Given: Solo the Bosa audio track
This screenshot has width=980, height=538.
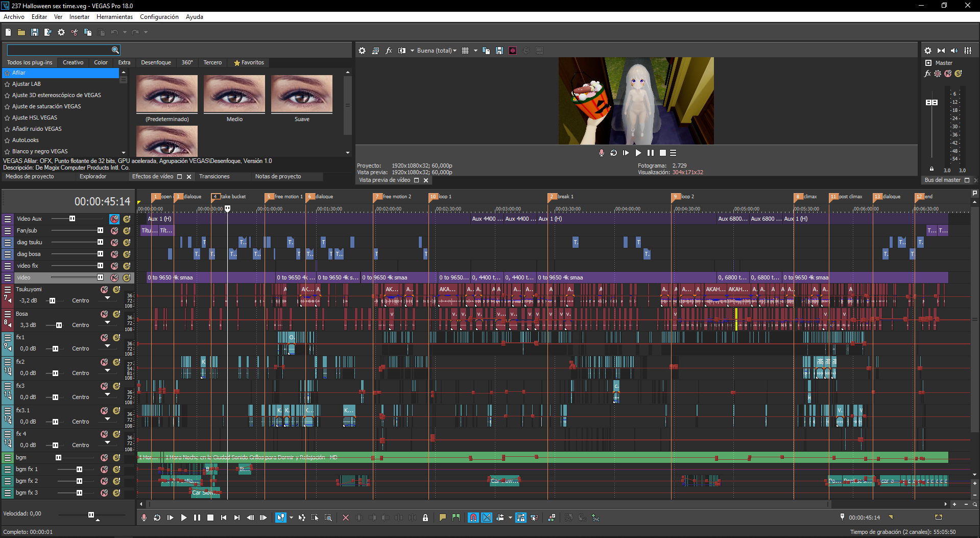Looking at the screenshot, I should (116, 314).
